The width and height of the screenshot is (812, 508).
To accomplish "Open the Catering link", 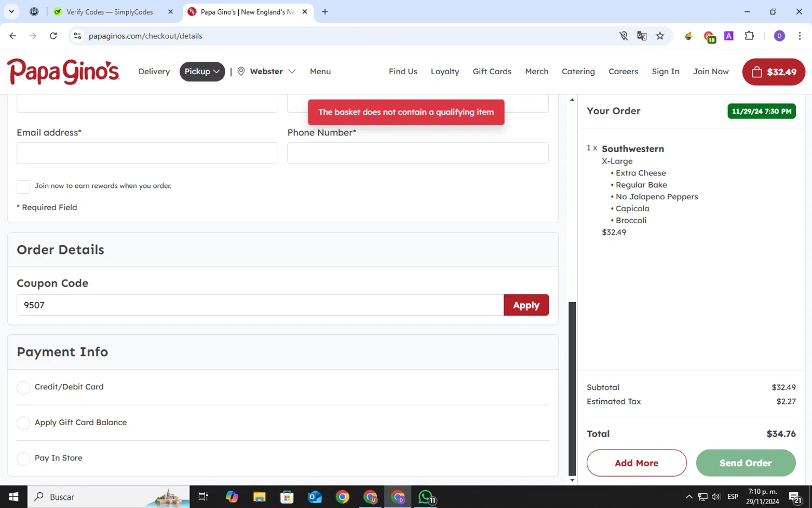I will pos(578,71).
